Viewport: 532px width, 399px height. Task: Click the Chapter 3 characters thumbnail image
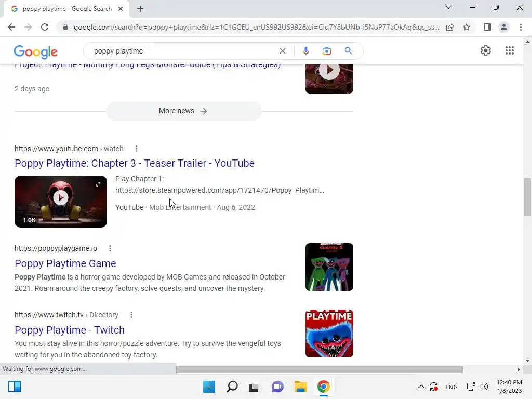pos(329,267)
